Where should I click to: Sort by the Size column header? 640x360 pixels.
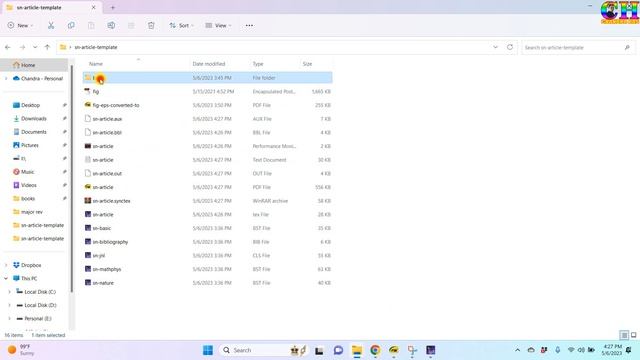(x=307, y=64)
